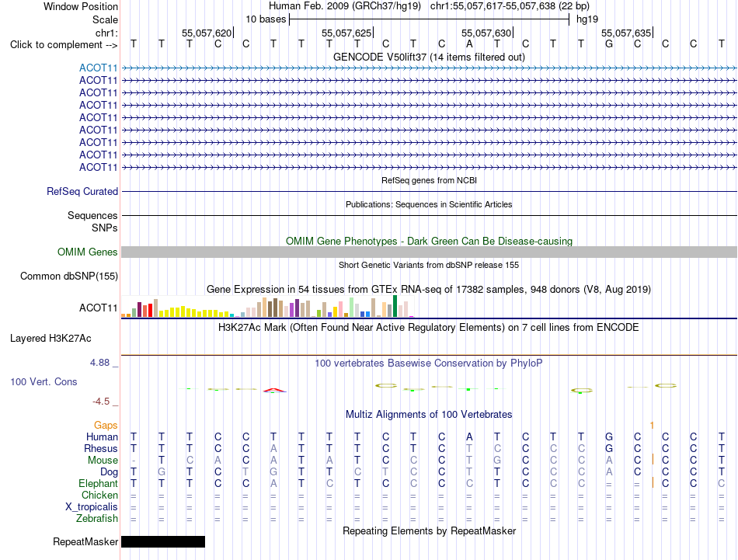
Task: Click the 'RepeatMasker' track label
Action: point(85,542)
